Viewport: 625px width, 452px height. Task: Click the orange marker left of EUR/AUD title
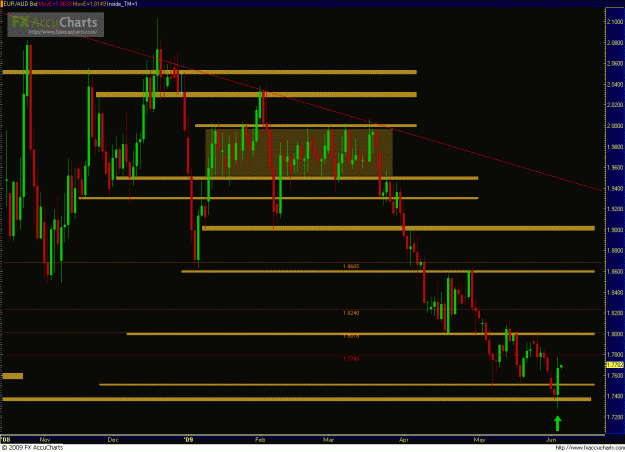click(x=1, y=4)
